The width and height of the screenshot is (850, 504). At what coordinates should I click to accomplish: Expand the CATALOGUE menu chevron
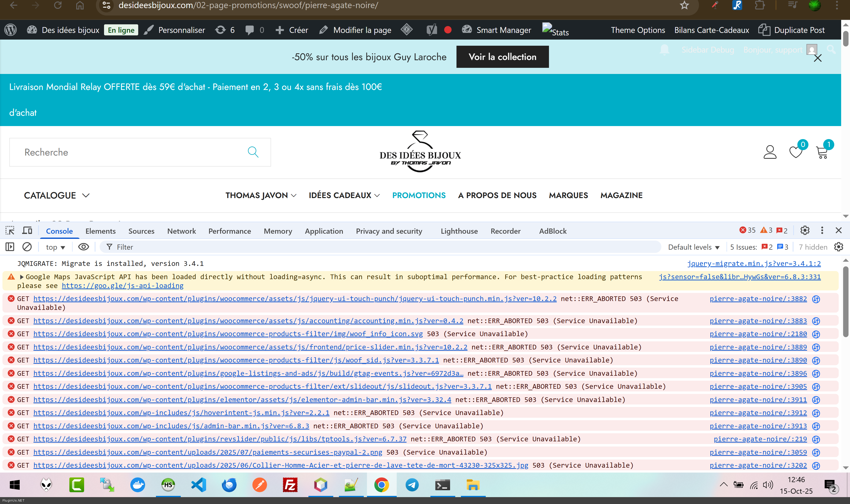coord(86,196)
